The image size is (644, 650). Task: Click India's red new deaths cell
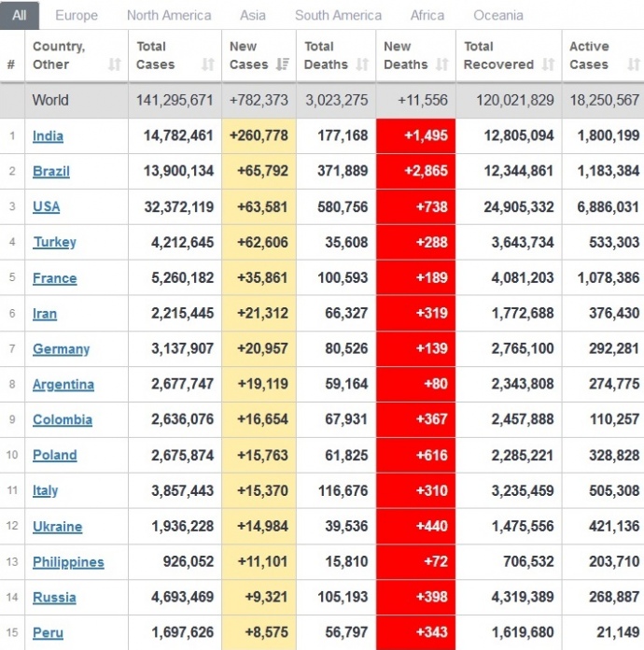pos(415,136)
